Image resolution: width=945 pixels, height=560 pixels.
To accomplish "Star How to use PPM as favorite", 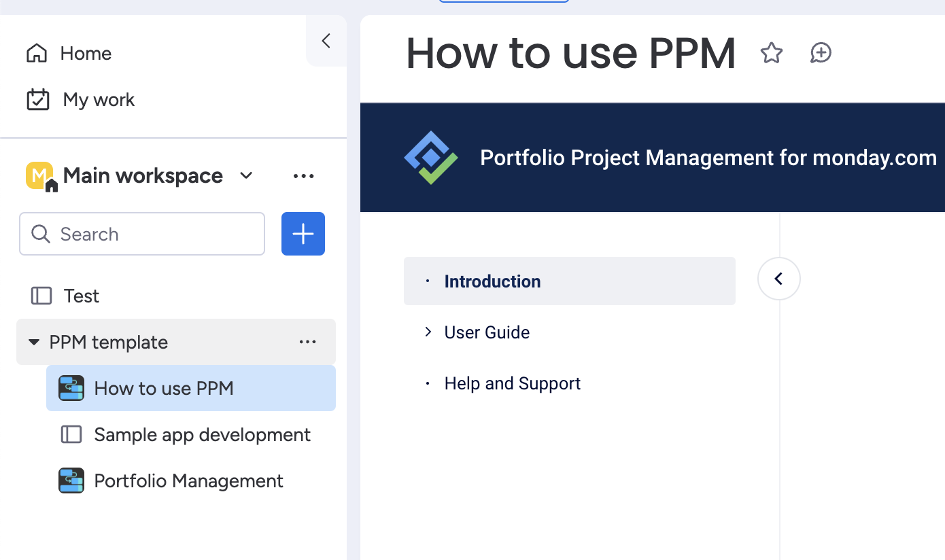I will pyautogui.click(x=771, y=53).
